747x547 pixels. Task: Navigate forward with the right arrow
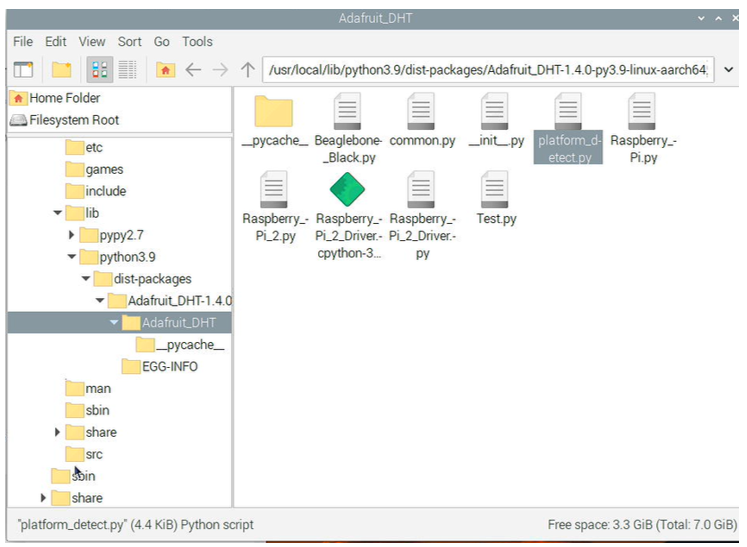pyautogui.click(x=220, y=70)
